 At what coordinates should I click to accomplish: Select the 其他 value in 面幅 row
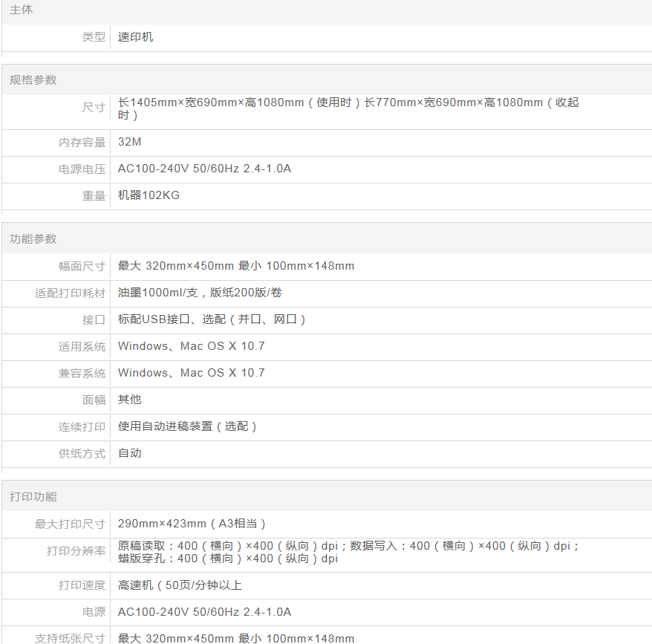(129, 400)
